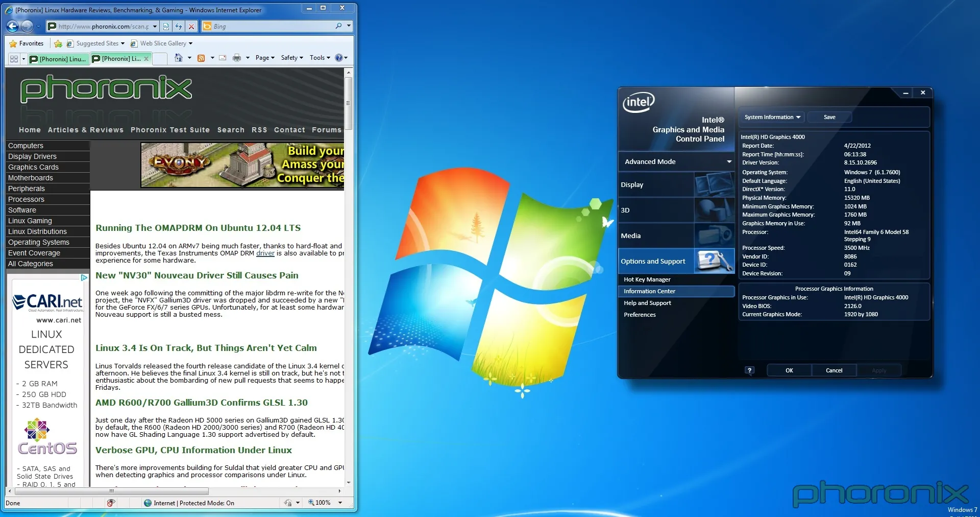Click the blue Help question mark icon in IE
Screen dimensions: 980x517
338,58
